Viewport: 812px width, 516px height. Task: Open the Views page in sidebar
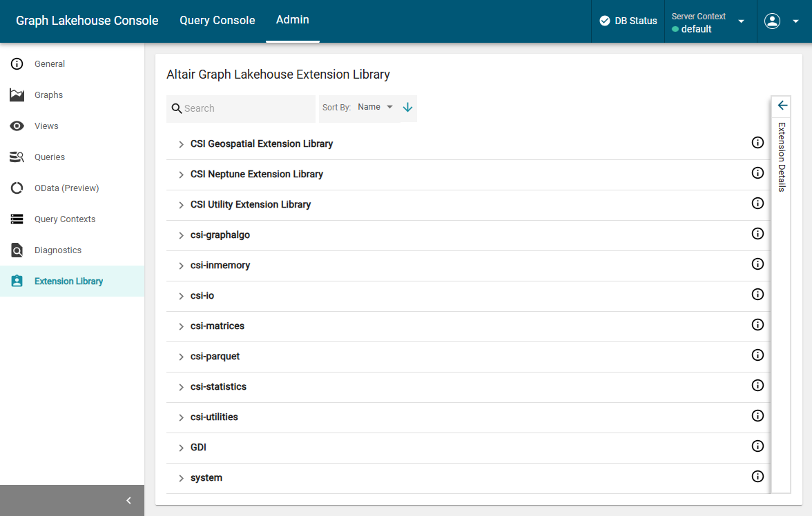[x=46, y=126]
